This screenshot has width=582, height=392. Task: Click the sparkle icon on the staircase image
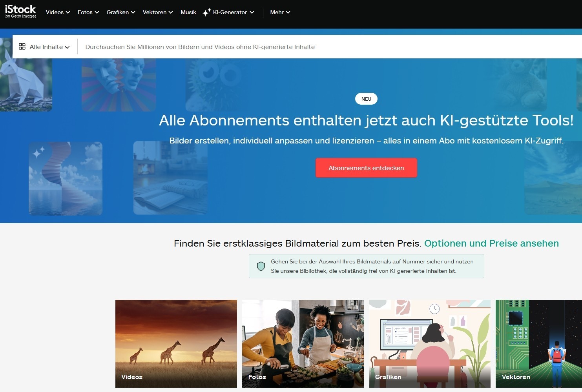click(38, 152)
